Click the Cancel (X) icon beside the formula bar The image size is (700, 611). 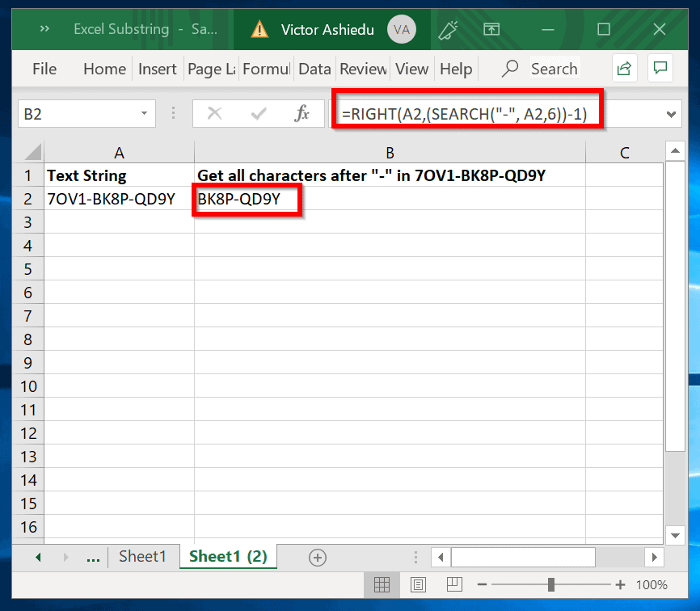coord(214,113)
